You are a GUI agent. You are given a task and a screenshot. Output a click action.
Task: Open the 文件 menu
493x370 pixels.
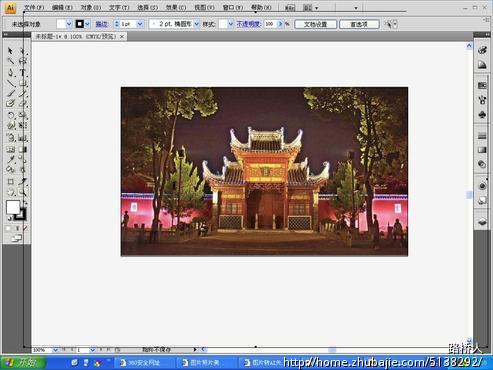pos(34,7)
